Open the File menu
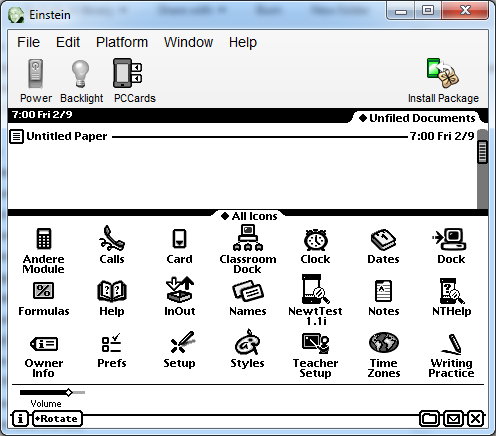This screenshot has height=436, width=496. tap(28, 42)
